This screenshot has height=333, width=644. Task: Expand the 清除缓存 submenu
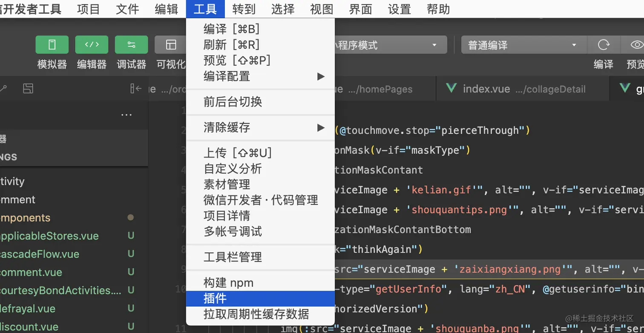pos(260,127)
